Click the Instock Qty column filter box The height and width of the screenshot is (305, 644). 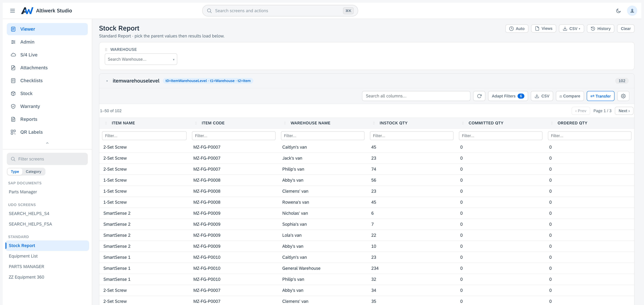click(411, 136)
